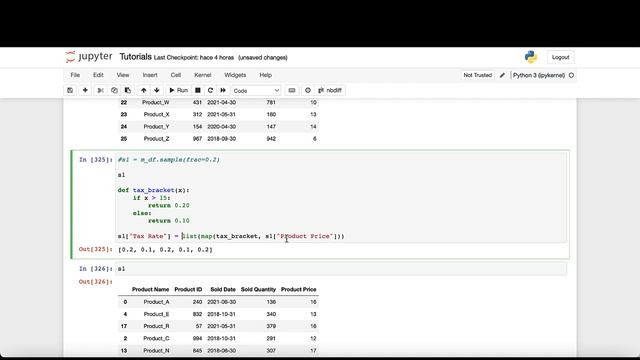Open the Kernel menu
This screenshot has height=360, width=640.
203,75
